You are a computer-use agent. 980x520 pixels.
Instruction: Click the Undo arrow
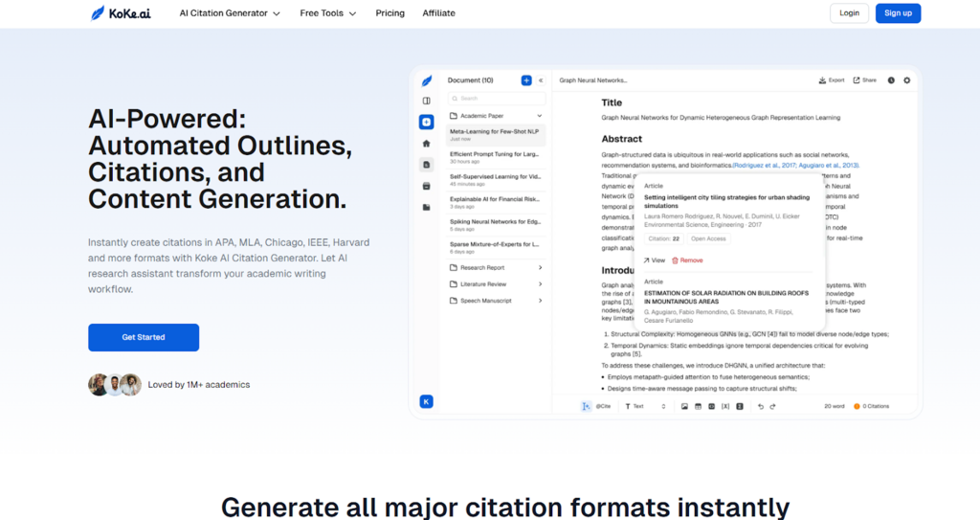point(761,406)
